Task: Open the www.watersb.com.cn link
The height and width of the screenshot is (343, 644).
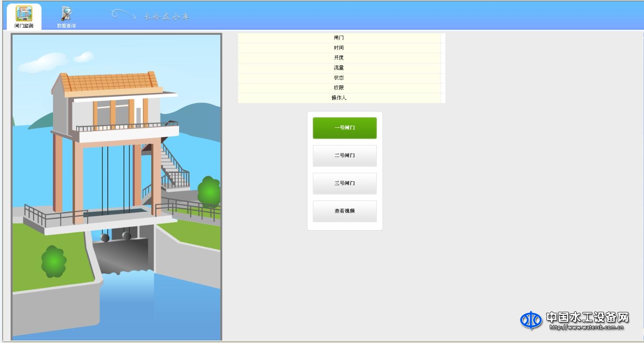Action: [587, 328]
